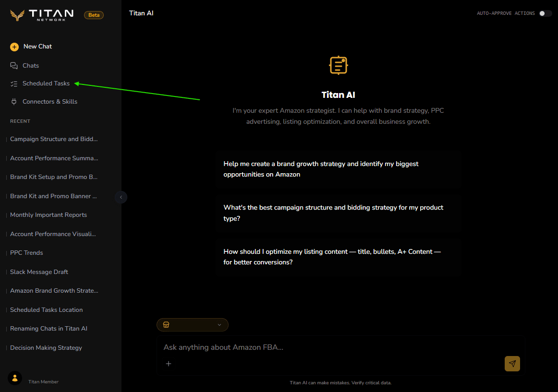The image size is (558, 392).
Task: Click the Titan Member avatar icon
Action: [15, 378]
